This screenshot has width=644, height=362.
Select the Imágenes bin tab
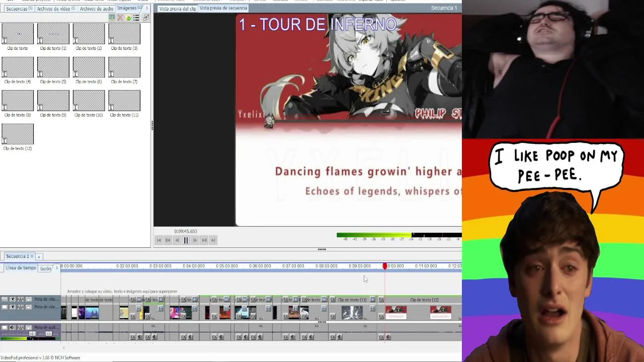[x=129, y=8]
